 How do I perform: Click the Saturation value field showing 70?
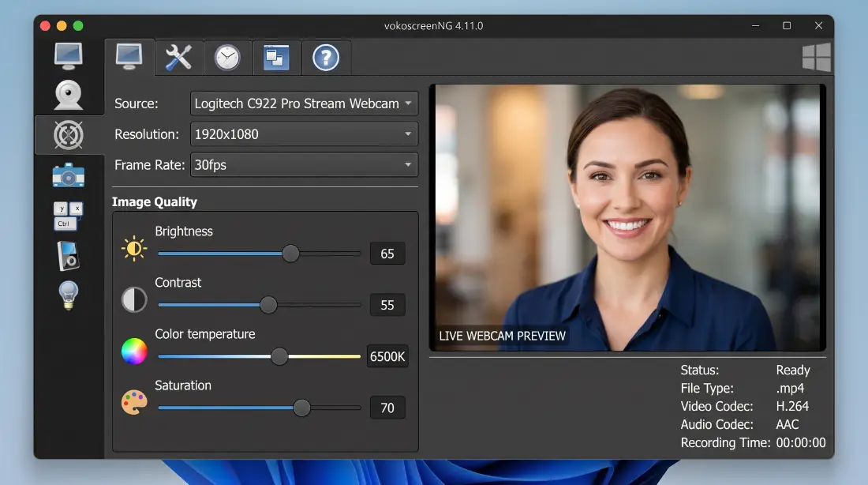(387, 408)
